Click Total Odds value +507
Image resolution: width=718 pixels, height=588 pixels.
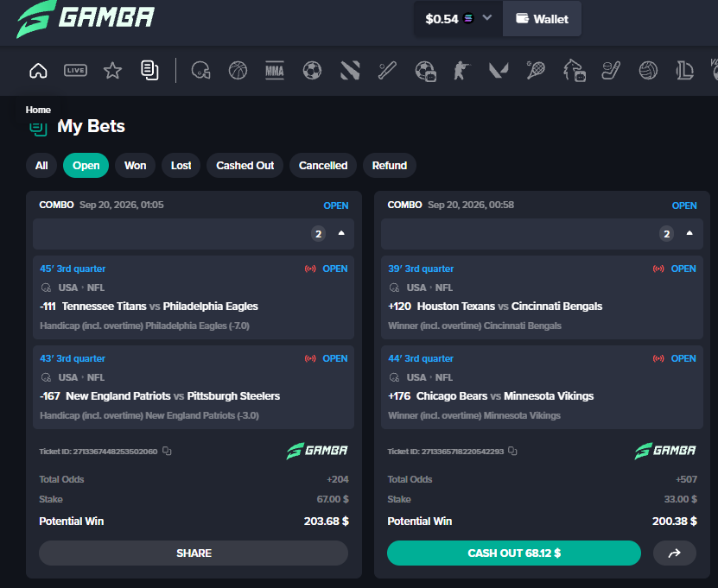[686, 479]
